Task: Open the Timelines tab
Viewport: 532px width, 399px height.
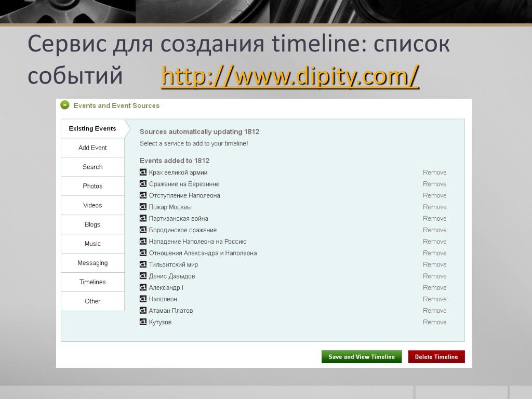Action: click(92, 282)
